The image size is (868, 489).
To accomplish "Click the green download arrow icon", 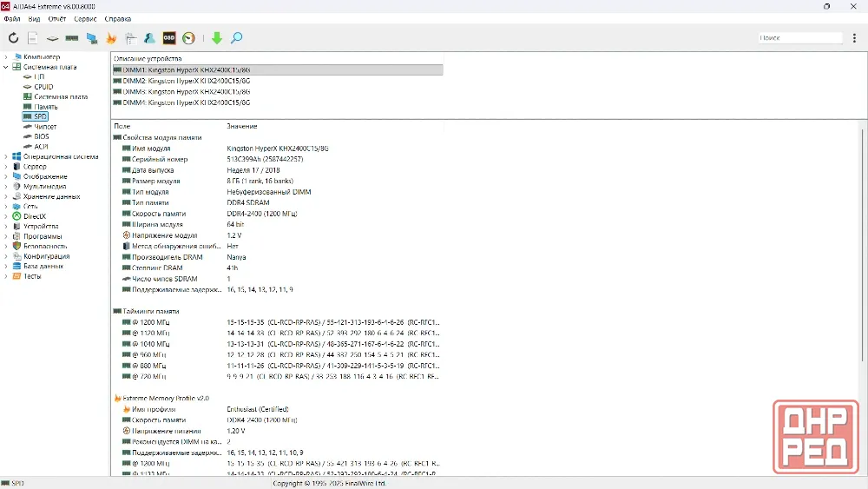I will [217, 37].
